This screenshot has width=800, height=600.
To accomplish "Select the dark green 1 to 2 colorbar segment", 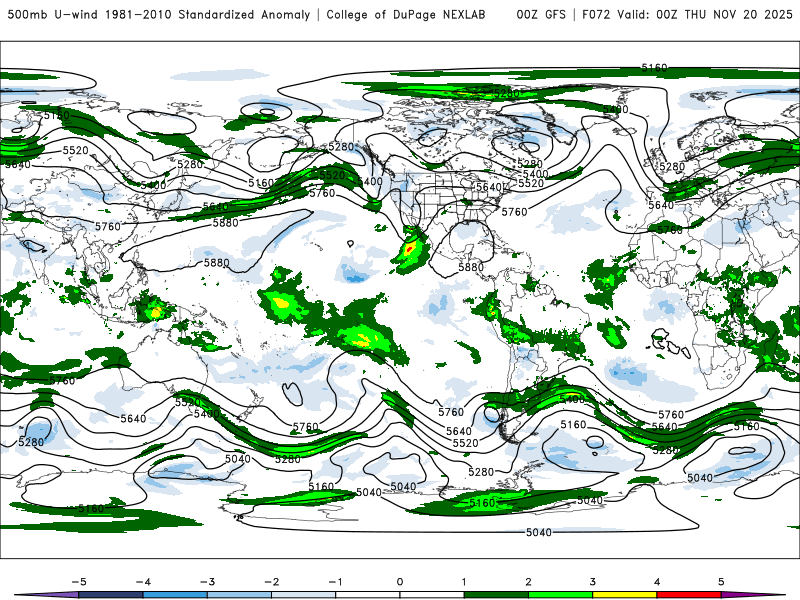I will click(x=496, y=595).
